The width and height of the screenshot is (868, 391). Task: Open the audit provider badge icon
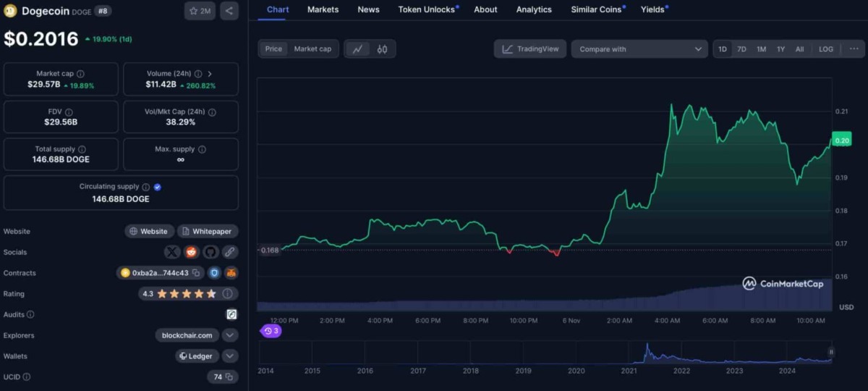(x=231, y=314)
